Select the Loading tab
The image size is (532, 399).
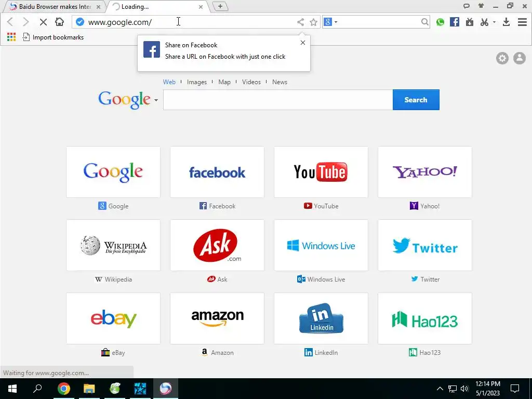[x=157, y=6]
